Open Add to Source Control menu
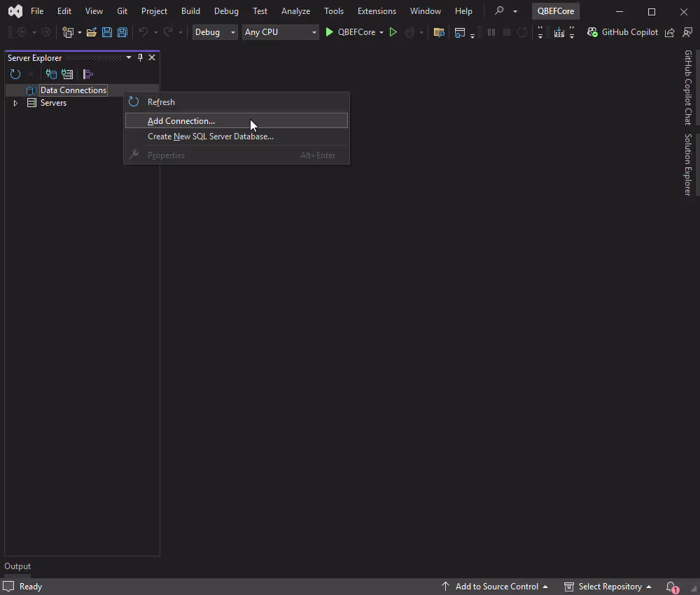This screenshot has height=595, width=700. [495, 587]
